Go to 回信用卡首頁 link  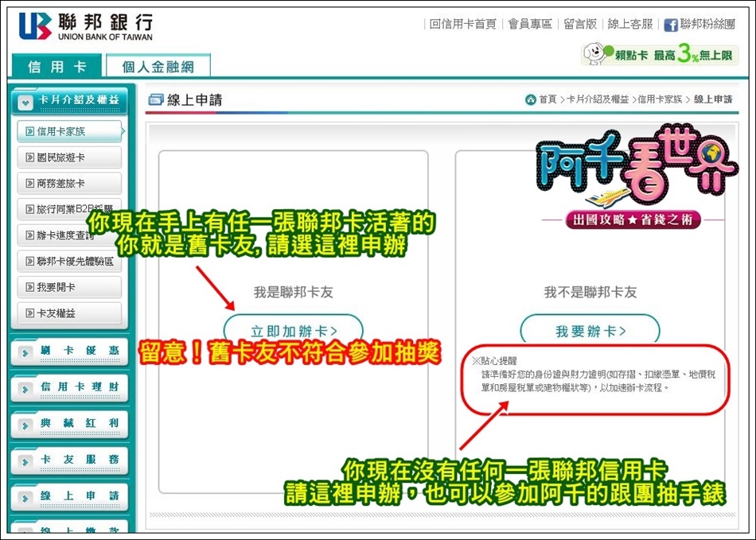coord(463,24)
